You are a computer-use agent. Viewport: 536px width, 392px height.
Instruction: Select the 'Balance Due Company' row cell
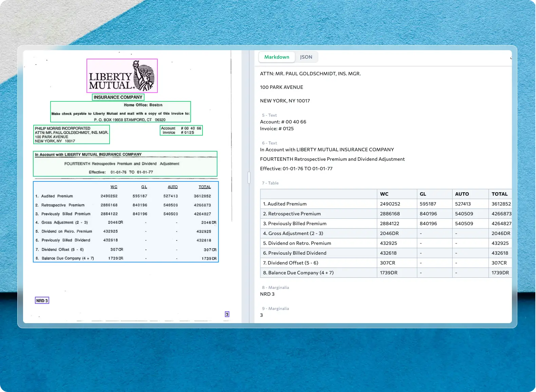[298, 273]
